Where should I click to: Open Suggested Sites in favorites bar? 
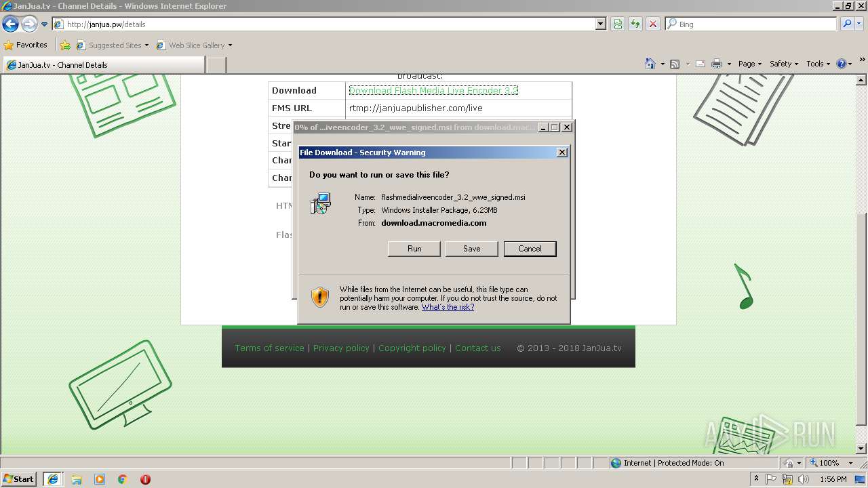tap(112, 45)
